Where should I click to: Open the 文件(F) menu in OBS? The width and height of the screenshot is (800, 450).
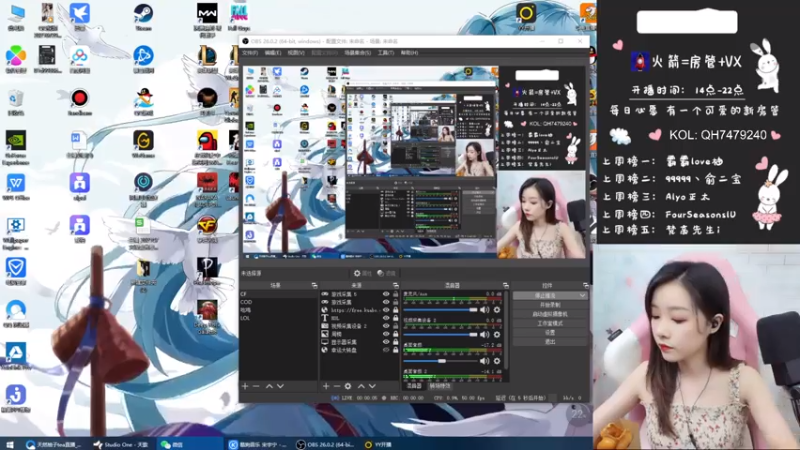250,53
